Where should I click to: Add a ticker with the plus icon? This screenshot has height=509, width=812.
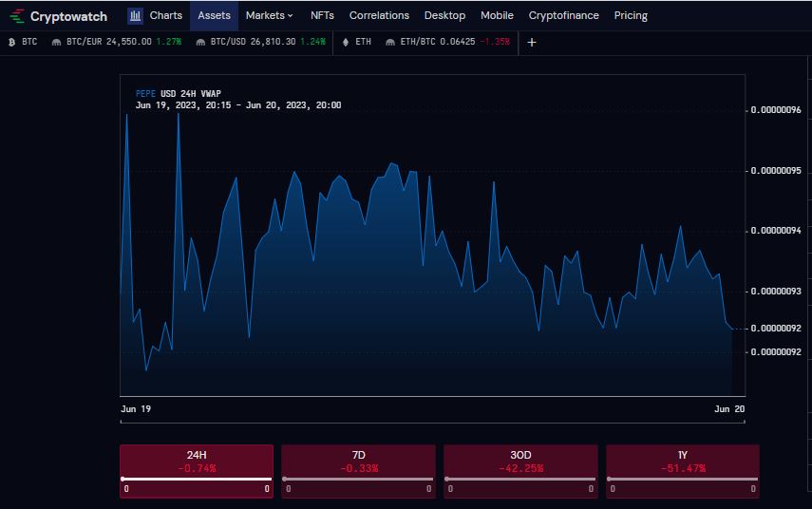pos(532,43)
